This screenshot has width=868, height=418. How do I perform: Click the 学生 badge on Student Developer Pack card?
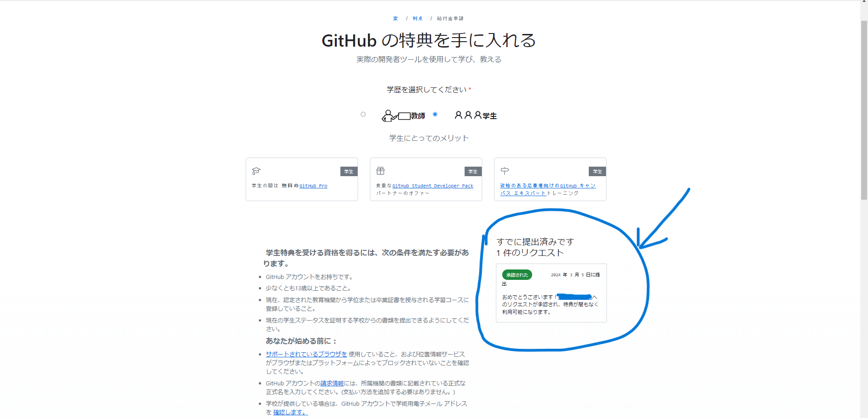[473, 171]
